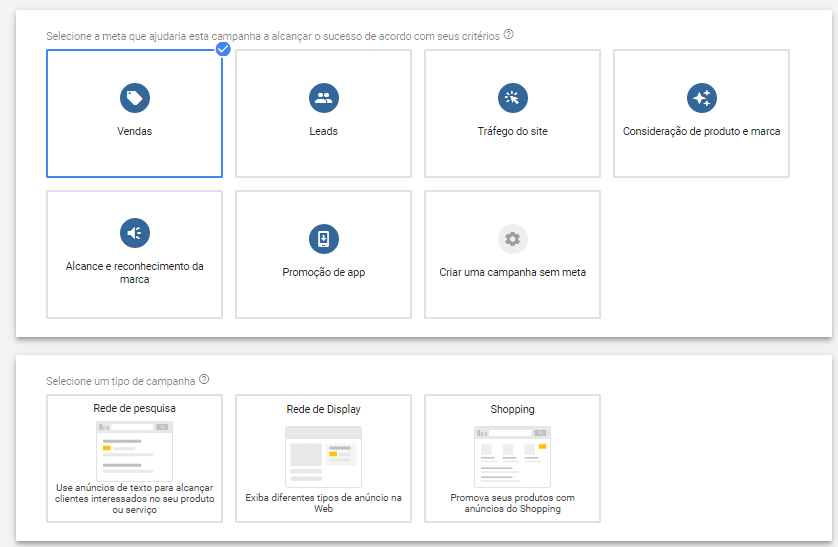838x547 pixels.
Task: Select the Rede de pesquisa illustration
Action: [134, 450]
